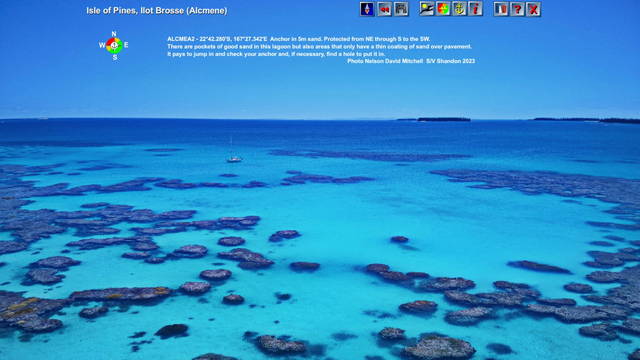Click the red rewind back arrows icon

coord(384,9)
